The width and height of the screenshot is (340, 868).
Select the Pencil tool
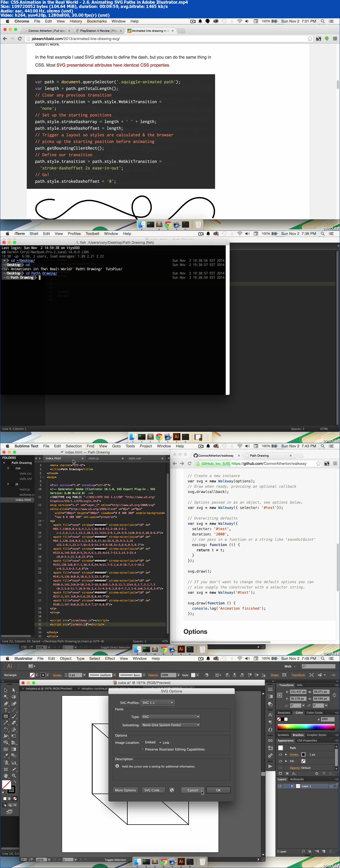6,722
